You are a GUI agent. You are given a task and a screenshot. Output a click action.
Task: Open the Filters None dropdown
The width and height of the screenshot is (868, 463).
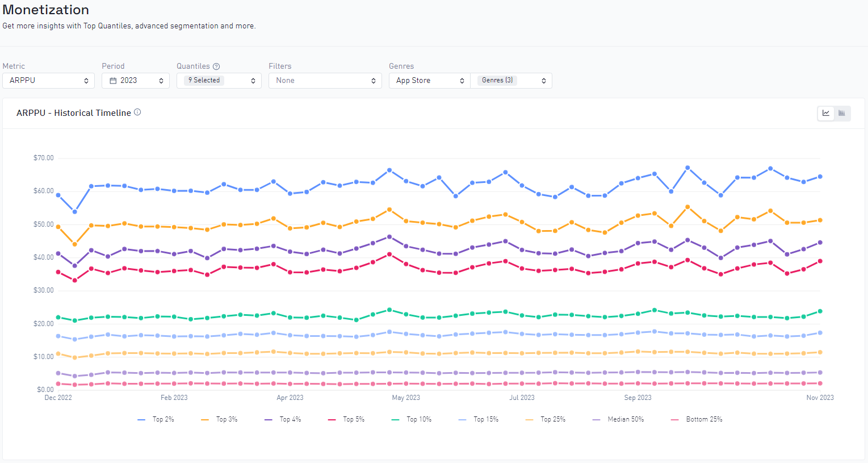coord(325,81)
